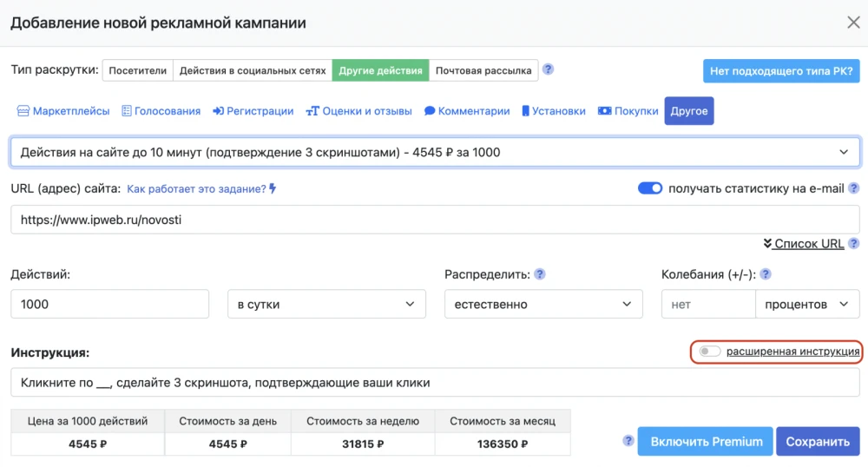Switch to the Комментарии tab
The image size is (868, 467).
[467, 111]
